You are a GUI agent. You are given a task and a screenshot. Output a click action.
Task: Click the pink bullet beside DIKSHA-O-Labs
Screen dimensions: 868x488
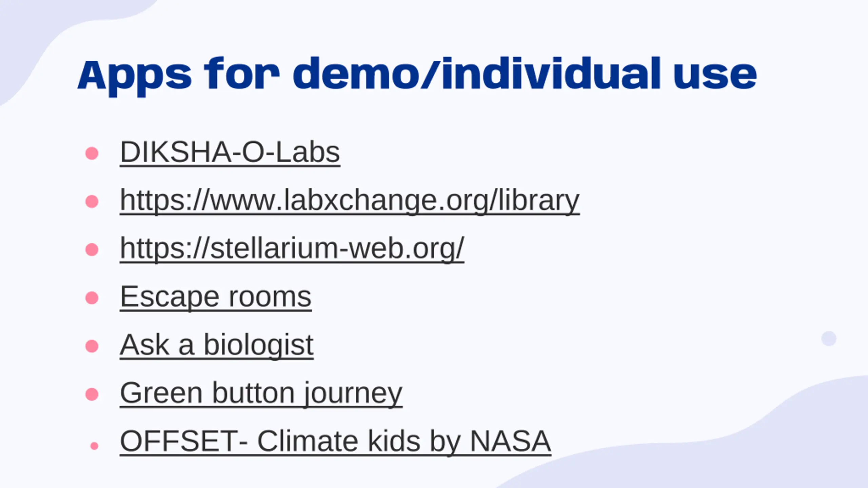click(x=92, y=153)
